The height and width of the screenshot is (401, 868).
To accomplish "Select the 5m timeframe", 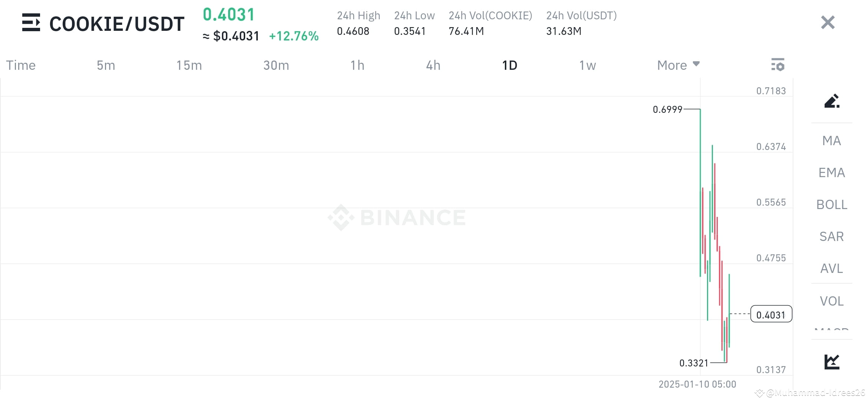I will 105,65.
